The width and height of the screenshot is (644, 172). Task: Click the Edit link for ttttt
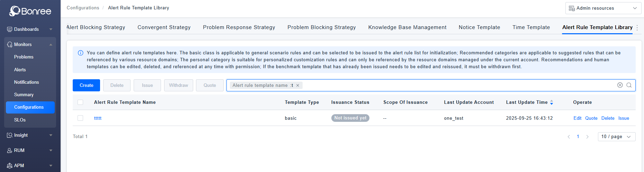pyautogui.click(x=577, y=118)
